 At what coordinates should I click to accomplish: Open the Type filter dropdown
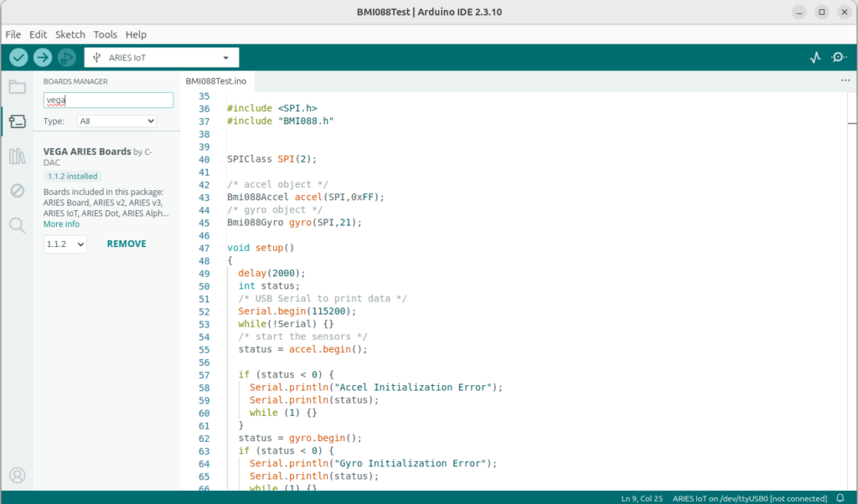(x=116, y=121)
